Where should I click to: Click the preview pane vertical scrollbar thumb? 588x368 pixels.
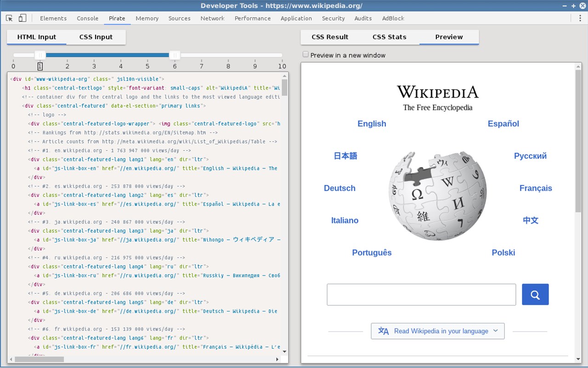tap(578, 141)
